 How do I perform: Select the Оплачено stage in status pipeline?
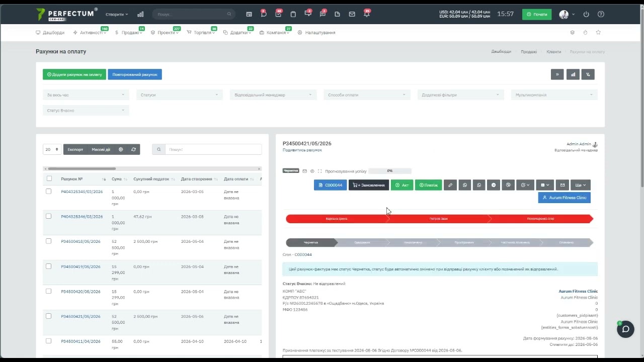click(x=567, y=242)
